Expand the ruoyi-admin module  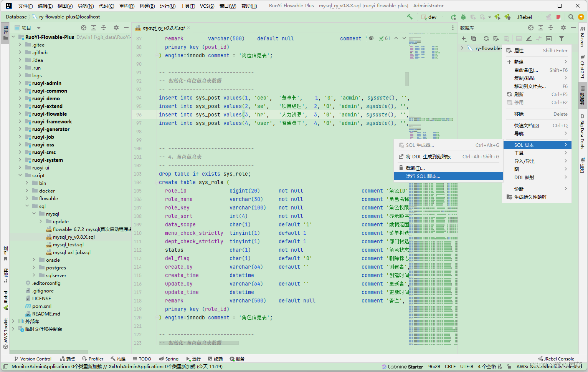20,83
